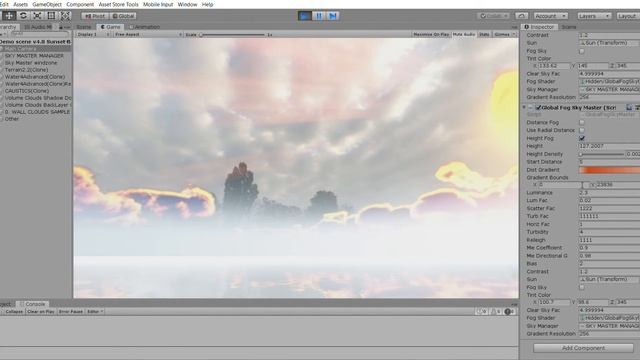The width and height of the screenshot is (640, 360).
Task: Toggle Maximize On Play
Action: [x=431, y=35]
